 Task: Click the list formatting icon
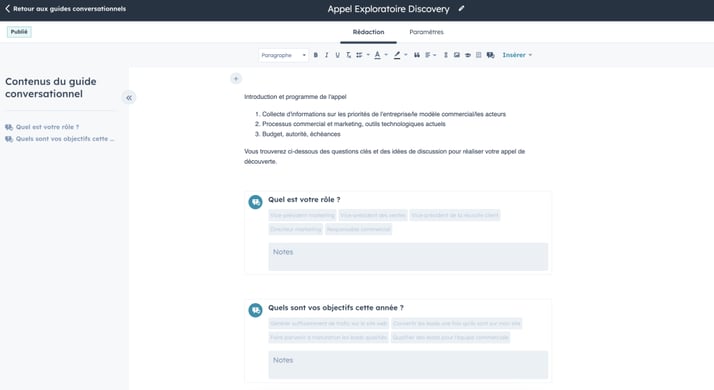[359, 55]
